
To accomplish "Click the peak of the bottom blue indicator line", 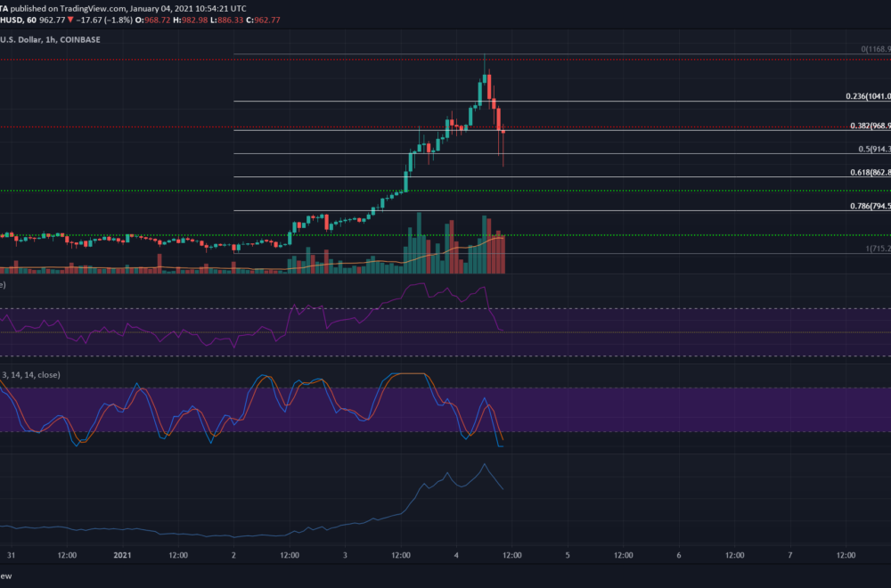I will [x=485, y=465].
